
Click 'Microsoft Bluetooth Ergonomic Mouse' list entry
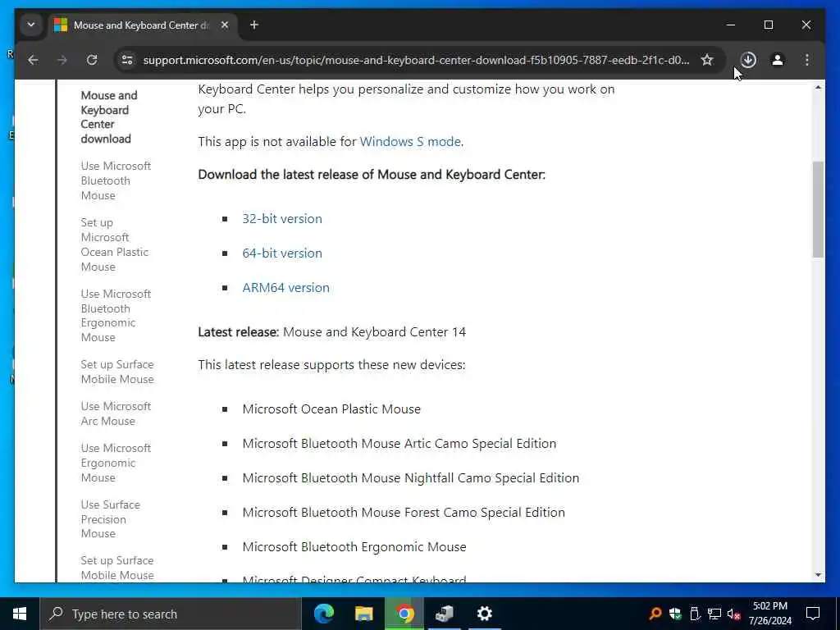click(x=354, y=547)
